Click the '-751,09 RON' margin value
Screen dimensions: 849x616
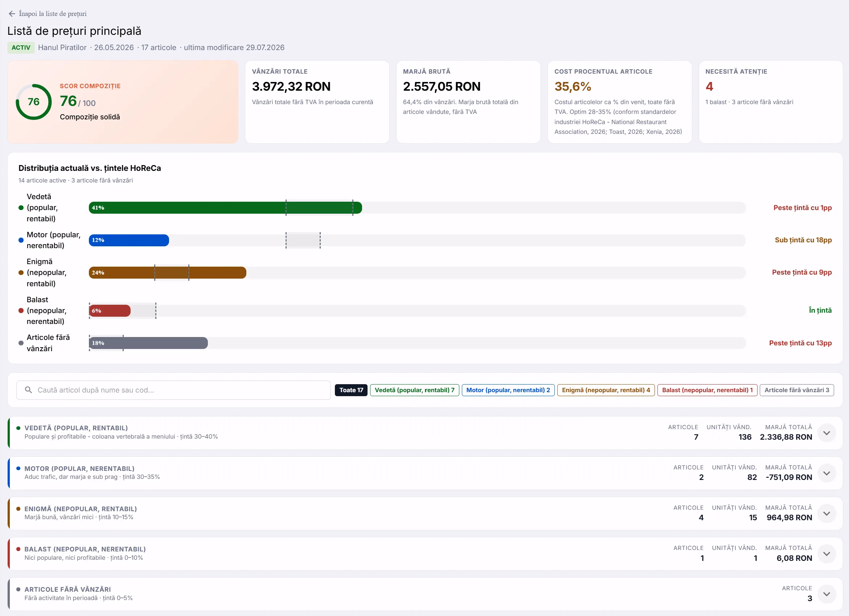pos(789,477)
